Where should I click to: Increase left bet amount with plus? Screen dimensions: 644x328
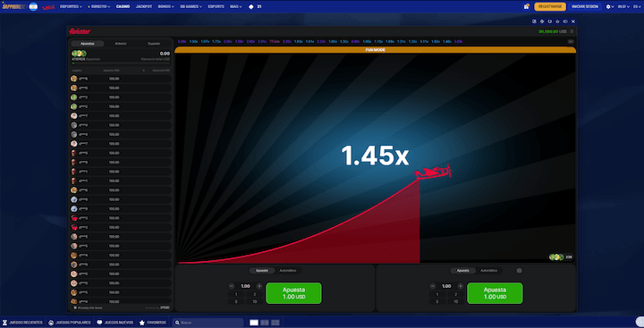259,286
